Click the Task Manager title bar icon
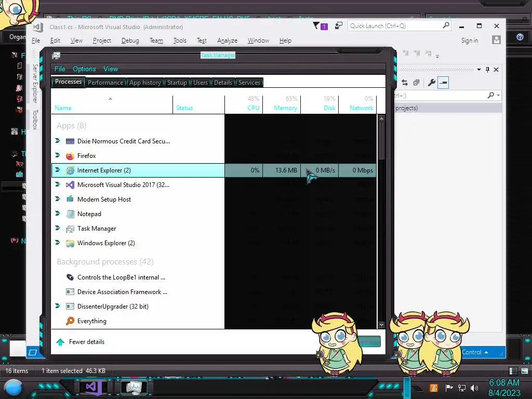Screen dimensions: 532x399 tap(56, 55)
